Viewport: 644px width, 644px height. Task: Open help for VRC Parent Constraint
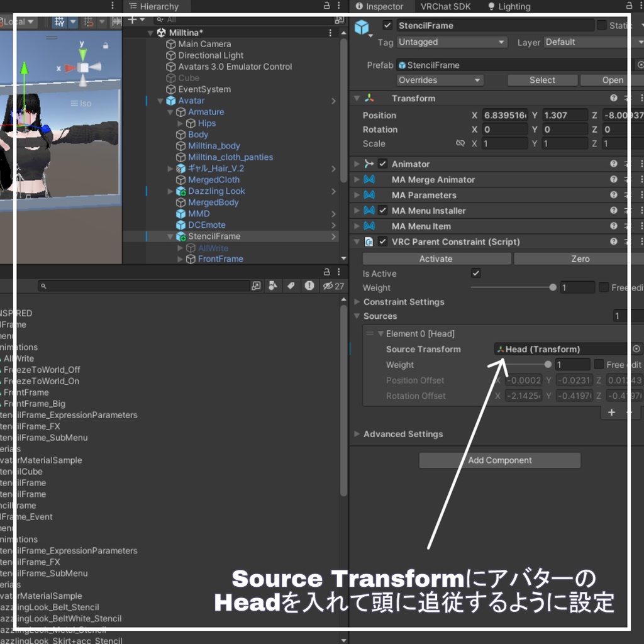tap(614, 242)
